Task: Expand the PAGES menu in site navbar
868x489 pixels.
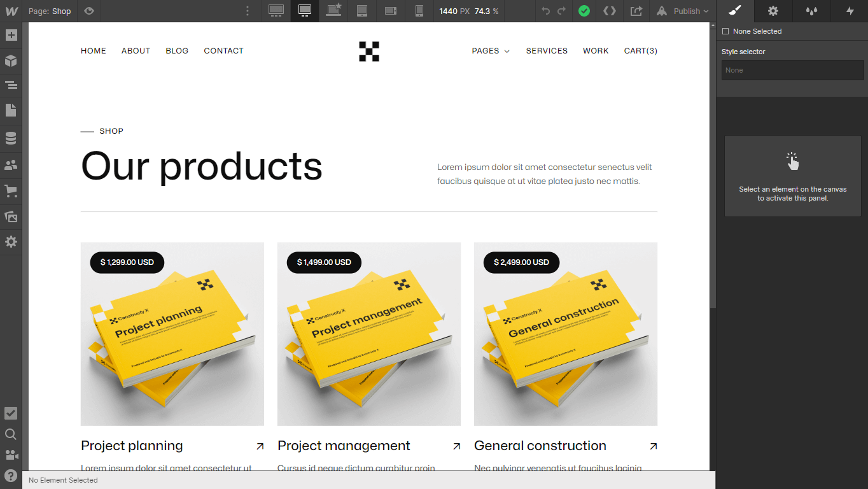Action: coord(491,51)
